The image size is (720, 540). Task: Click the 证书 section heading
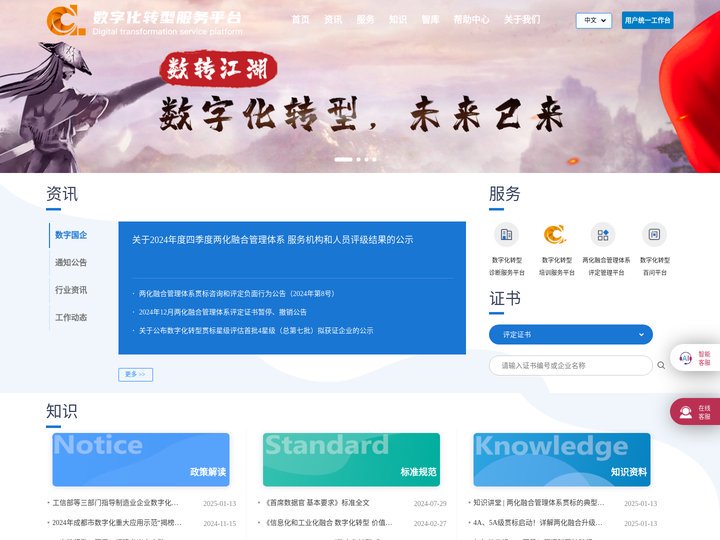pyautogui.click(x=505, y=298)
